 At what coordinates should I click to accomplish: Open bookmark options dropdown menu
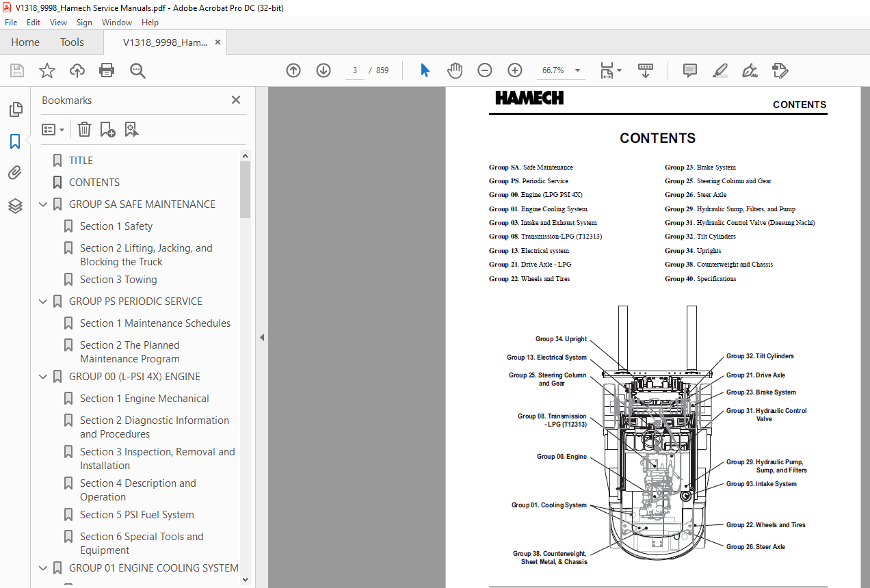point(53,129)
